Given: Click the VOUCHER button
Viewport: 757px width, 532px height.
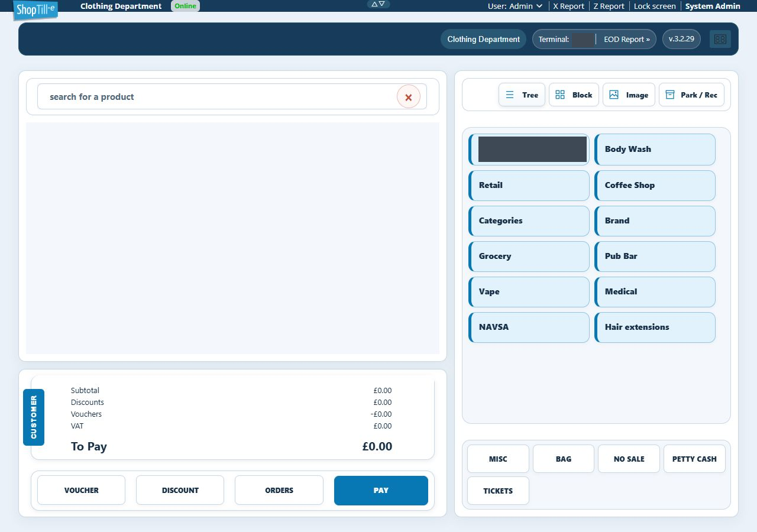Looking at the screenshot, I should click(82, 490).
